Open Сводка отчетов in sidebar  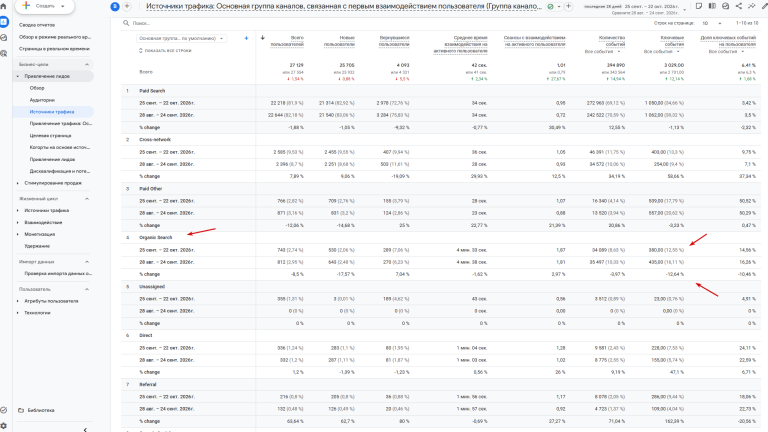pyautogui.click(x=37, y=25)
